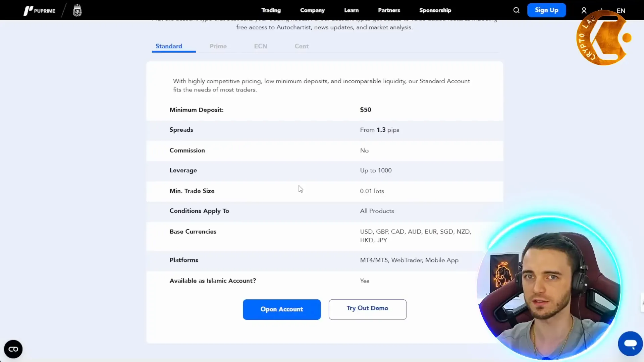Open the EN language selector
The width and height of the screenshot is (644, 362).
pyautogui.click(x=621, y=11)
